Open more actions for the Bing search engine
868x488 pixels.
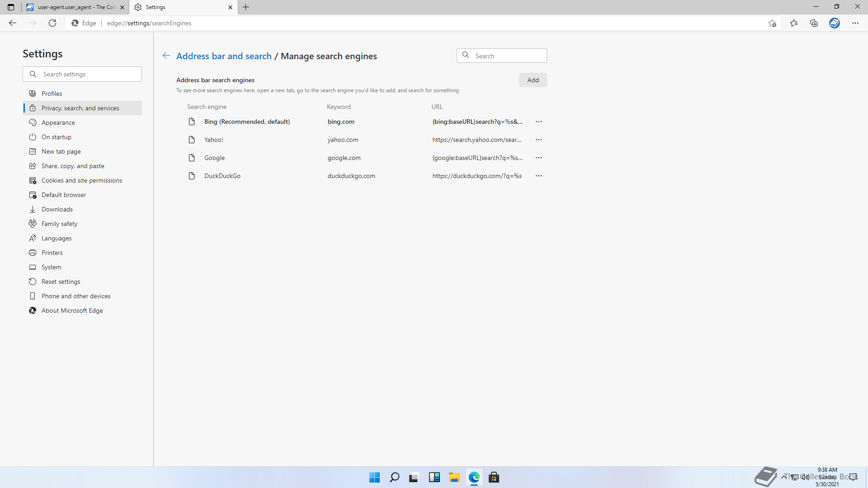tap(538, 122)
